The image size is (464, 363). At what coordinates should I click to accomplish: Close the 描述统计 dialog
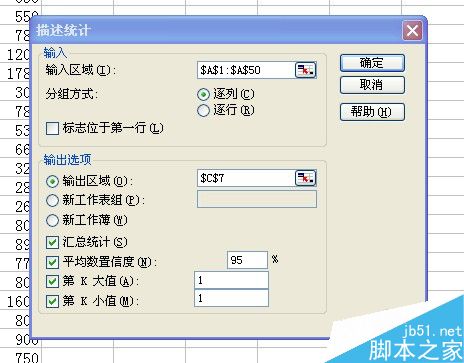tap(412, 31)
